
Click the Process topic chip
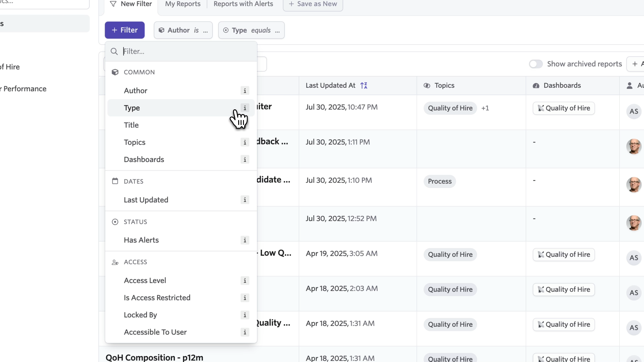(440, 182)
